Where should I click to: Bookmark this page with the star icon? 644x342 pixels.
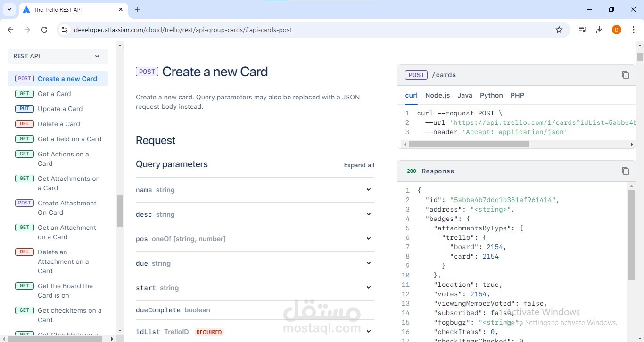pos(559,30)
